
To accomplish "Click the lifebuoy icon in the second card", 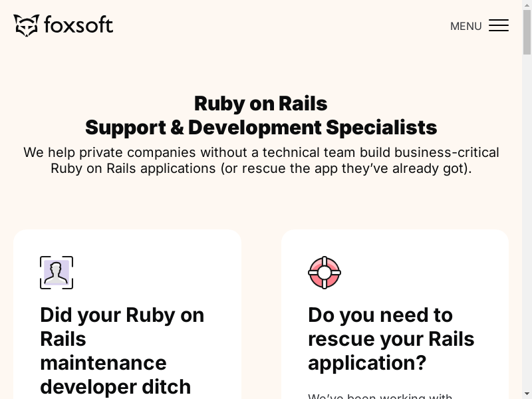I will pyautogui.click(x=325, y=273).
